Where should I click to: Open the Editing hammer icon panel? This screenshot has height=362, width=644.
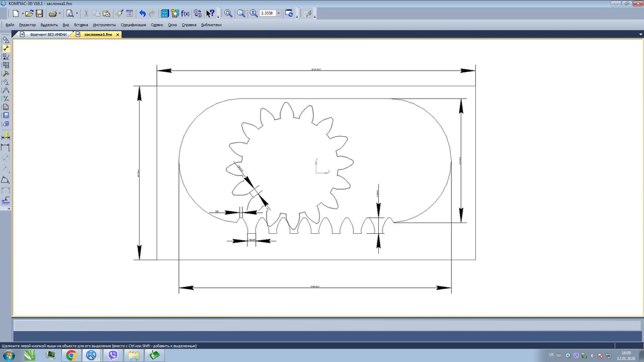pos(6,74)
